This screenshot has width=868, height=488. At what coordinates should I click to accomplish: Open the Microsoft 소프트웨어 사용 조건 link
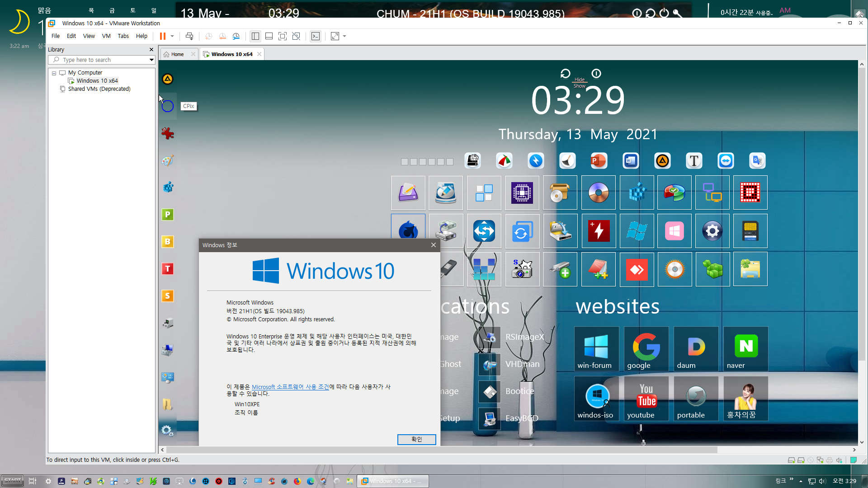coord(290,387)
